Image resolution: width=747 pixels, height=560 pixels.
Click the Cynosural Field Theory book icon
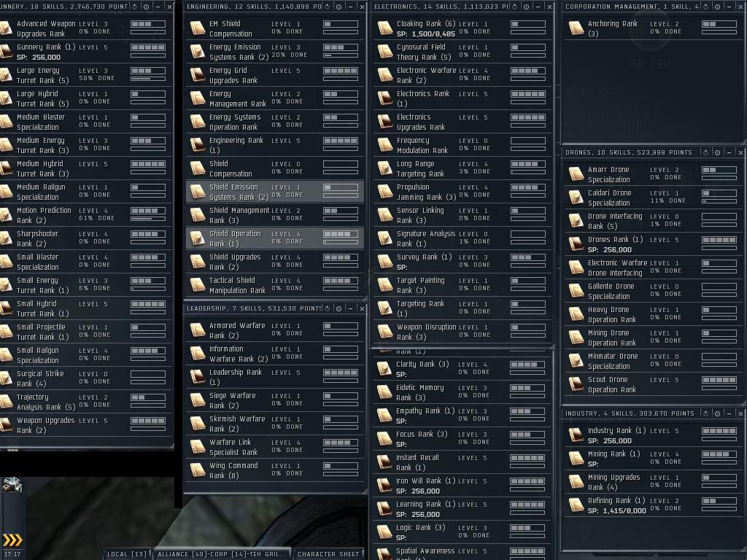point(385,52)
